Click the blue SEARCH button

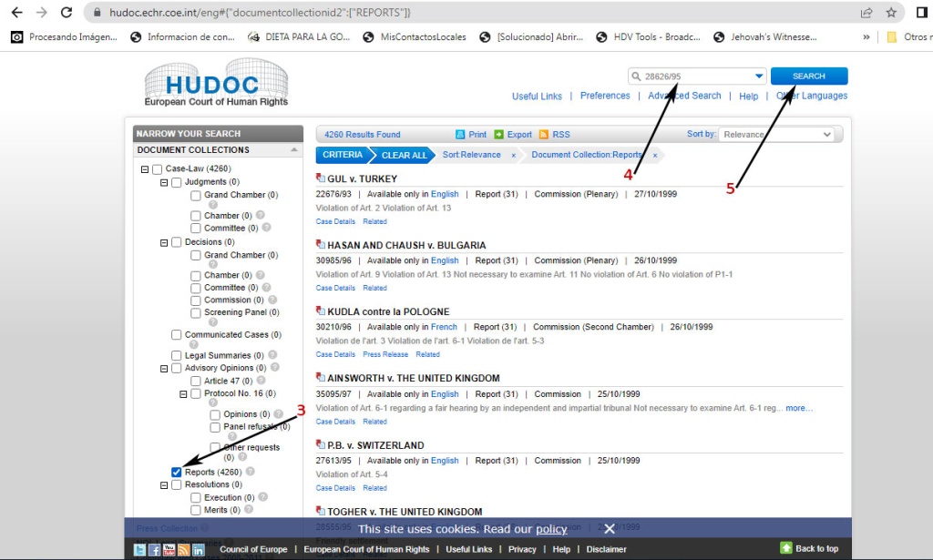[x=809, y=76]
